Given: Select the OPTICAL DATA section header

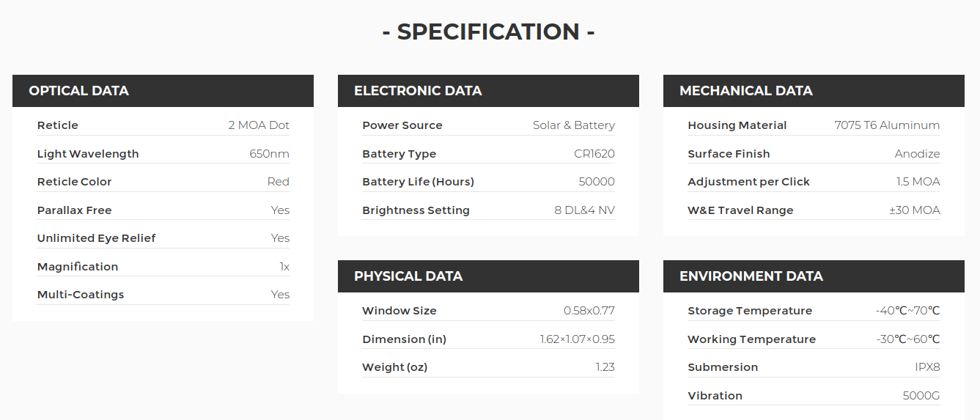Looking at the screenshot, I should tap(163, 91).
